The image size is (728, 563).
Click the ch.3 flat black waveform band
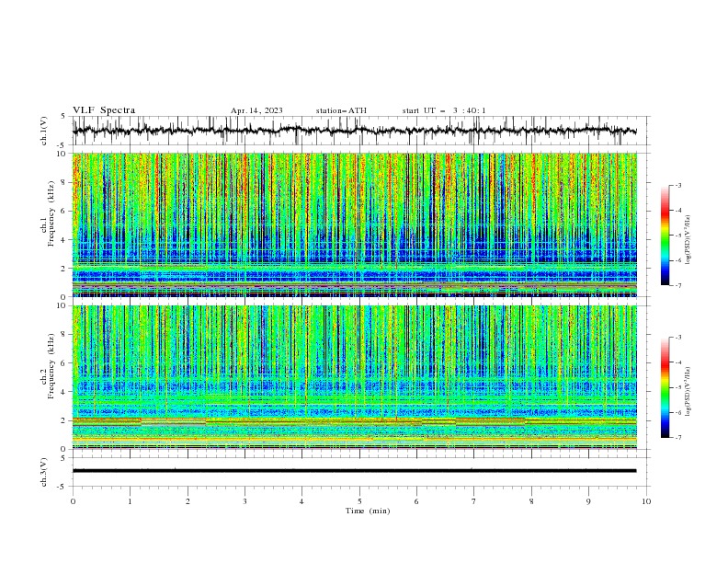(354, 471)
